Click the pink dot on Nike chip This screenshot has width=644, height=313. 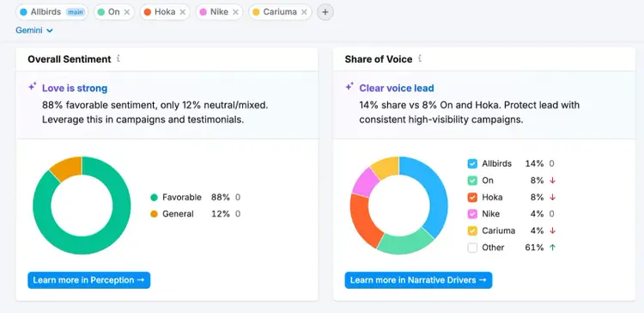(204, 12)
